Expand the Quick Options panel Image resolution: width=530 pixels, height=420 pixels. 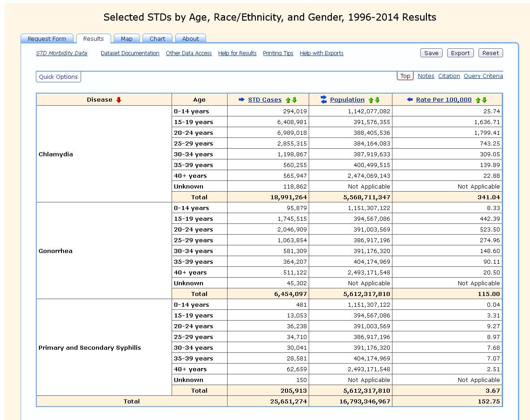(x=58, y=77)
